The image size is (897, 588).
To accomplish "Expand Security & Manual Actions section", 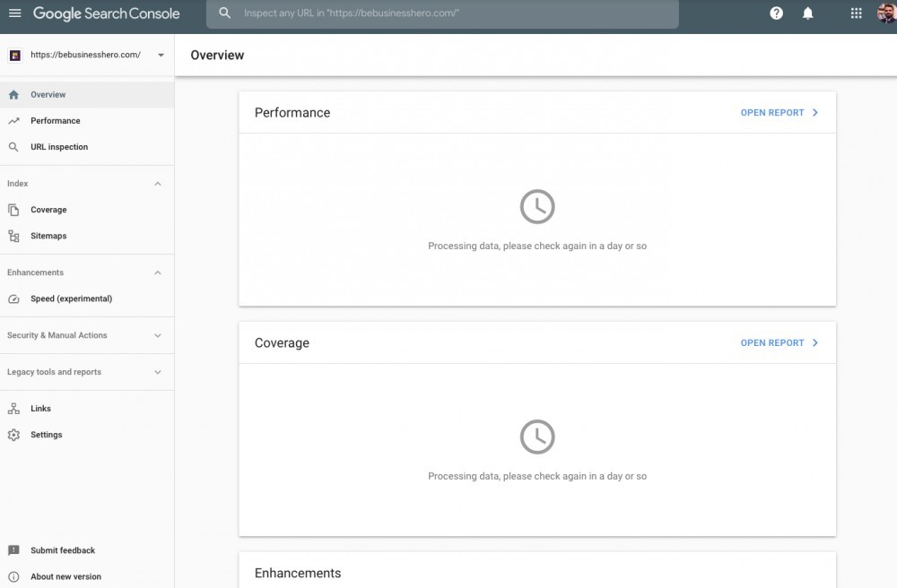I will point(158,336).
